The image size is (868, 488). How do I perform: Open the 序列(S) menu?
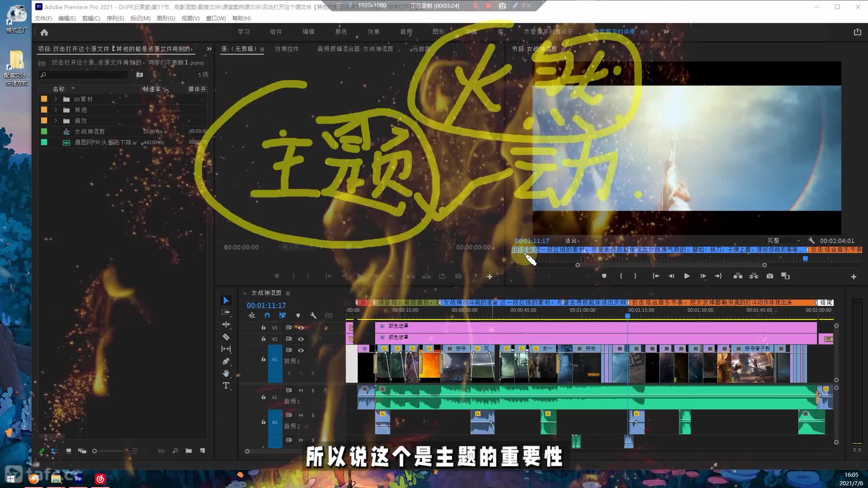pos(115,19)
